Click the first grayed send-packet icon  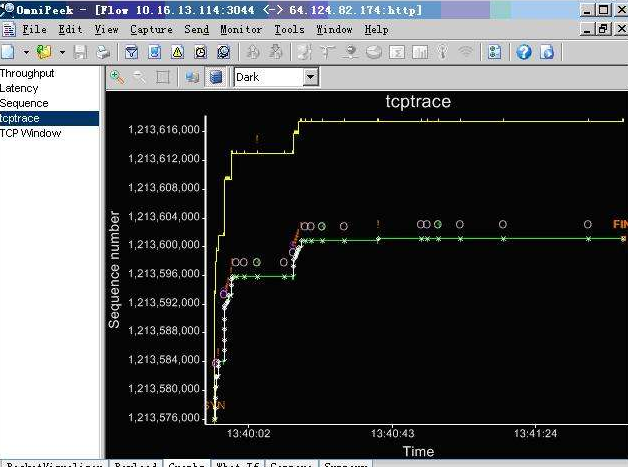click(252, 52)
